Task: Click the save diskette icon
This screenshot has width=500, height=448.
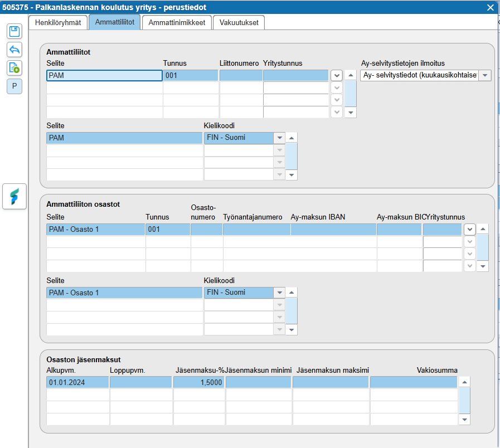Action: click(14, 31)
